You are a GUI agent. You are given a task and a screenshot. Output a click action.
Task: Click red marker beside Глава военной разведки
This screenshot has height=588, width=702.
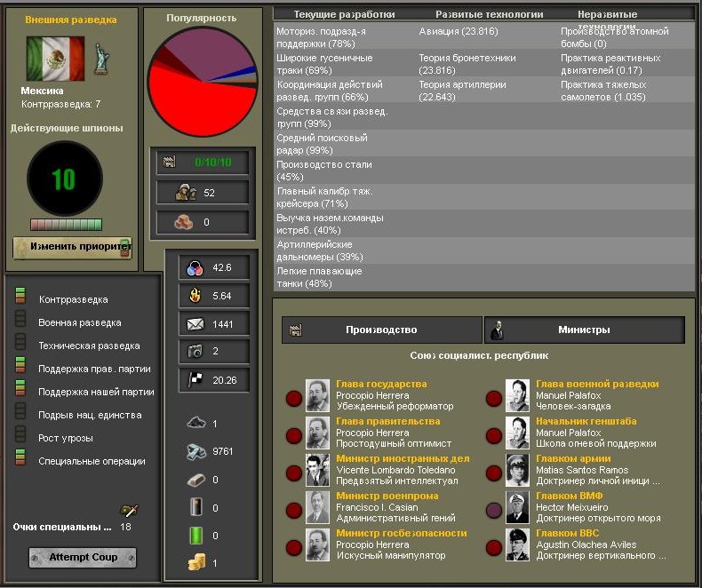494,398
